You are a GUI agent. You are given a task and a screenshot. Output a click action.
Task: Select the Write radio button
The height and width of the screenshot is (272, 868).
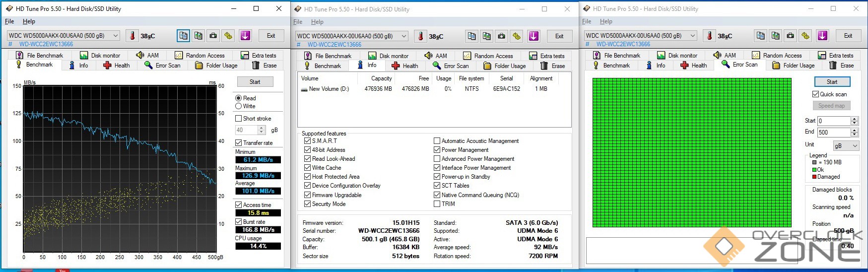pyautogui.click(x=239, y=106)
